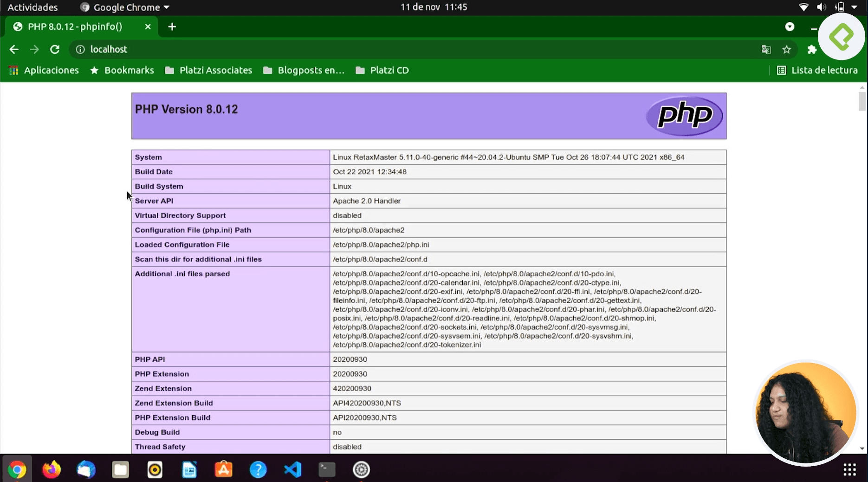868x482 pixels.
Task: Open the Bookmarks folder on the bookmarks bar
Action: [122, 70]
